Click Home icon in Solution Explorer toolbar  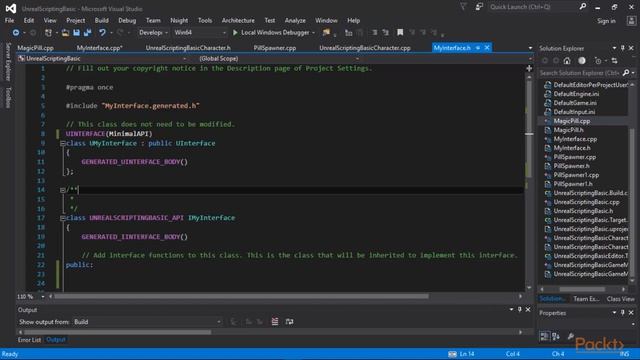tap(567, 61)
